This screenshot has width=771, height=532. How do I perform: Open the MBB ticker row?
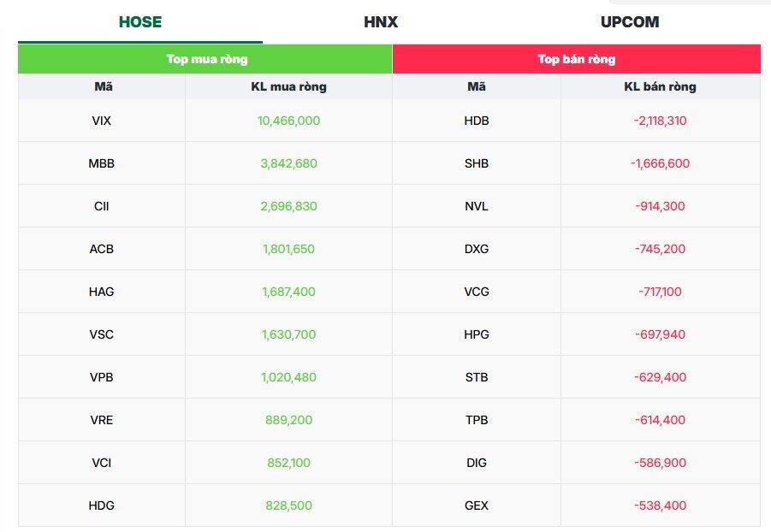101,163
